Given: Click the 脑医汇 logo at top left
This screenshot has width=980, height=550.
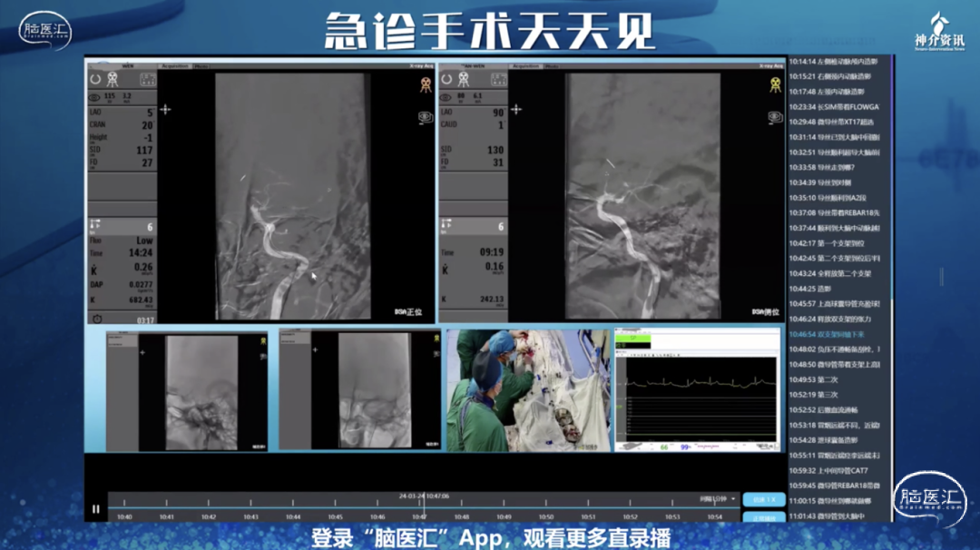Looking at the screenshot, I should (45, 30).
